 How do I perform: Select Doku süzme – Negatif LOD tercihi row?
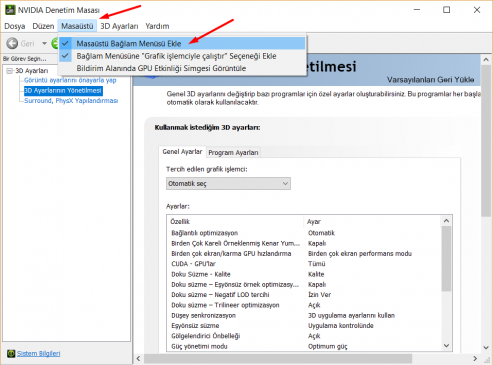click(x=304, y=295)
